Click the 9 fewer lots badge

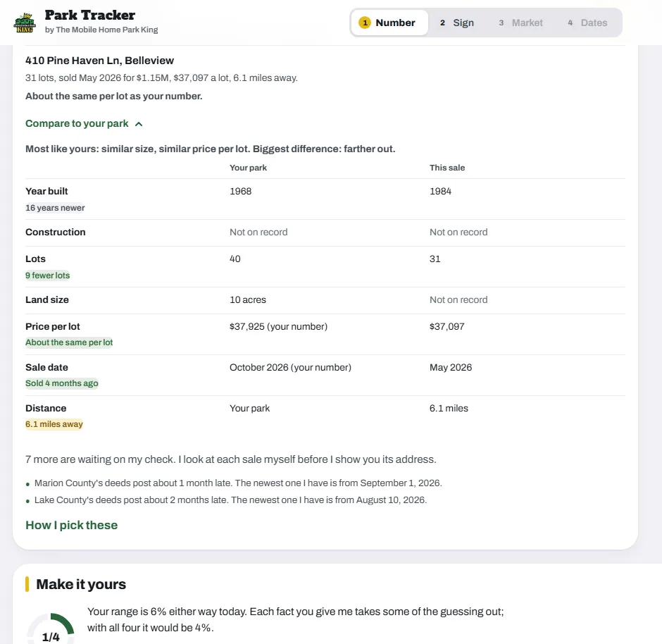47,275
